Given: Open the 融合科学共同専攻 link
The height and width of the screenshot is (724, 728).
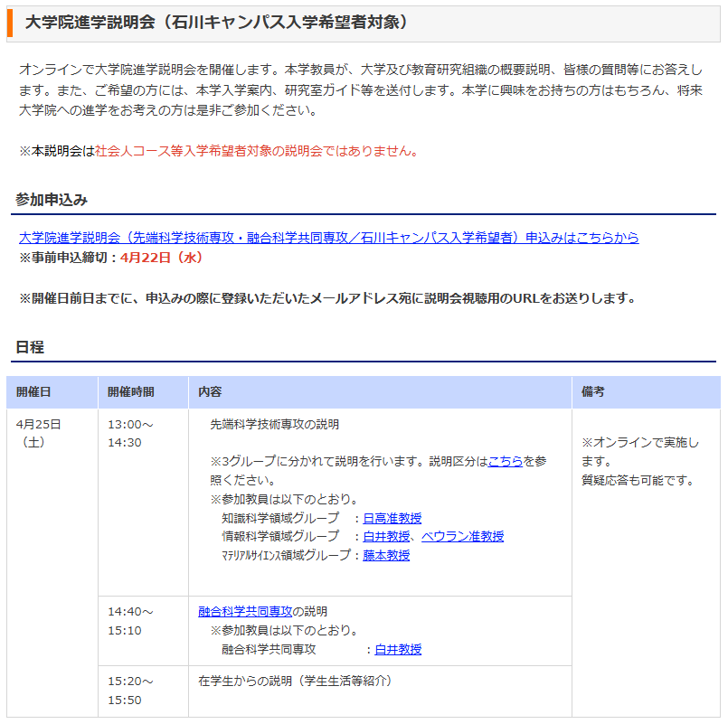Looking at the screenshot, I should click(245, 611).
